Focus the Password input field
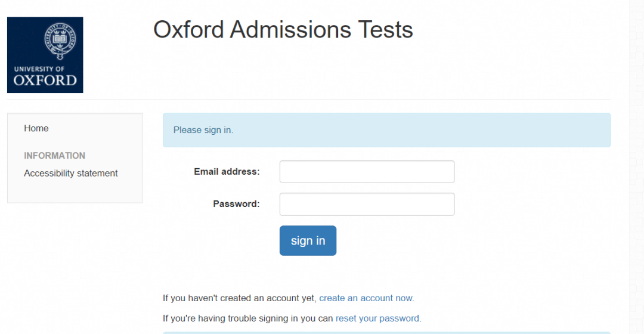644x334 pixels. (x=367, y=204)
